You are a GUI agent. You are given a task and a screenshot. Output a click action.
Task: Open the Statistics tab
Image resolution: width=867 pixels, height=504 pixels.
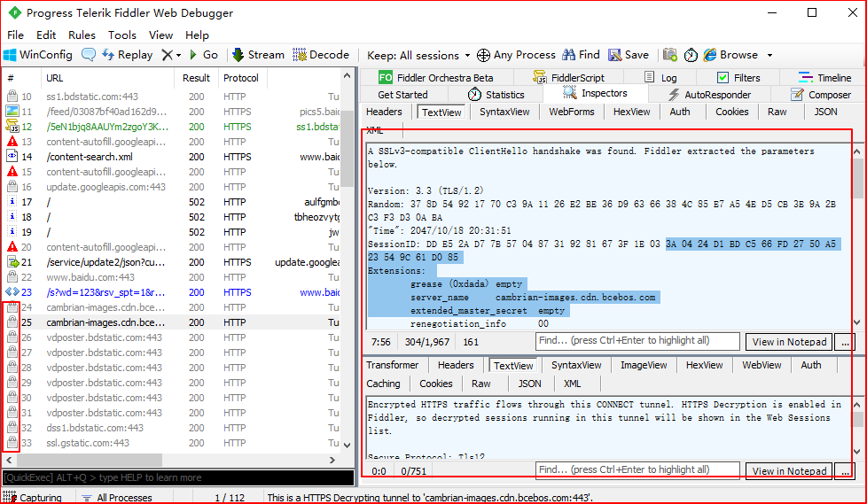[496, 95]
